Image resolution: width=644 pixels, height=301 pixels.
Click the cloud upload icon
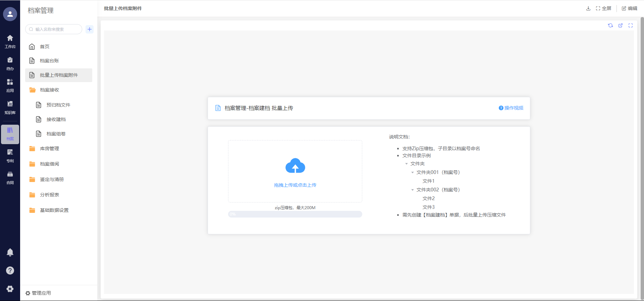point(295,166)
